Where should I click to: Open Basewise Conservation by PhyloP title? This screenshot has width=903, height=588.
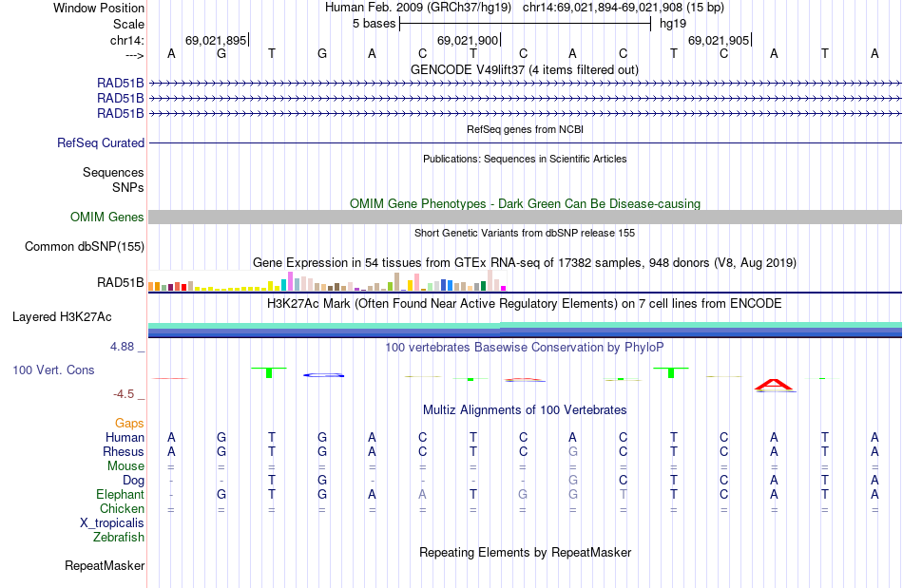(x=525, y=347)
